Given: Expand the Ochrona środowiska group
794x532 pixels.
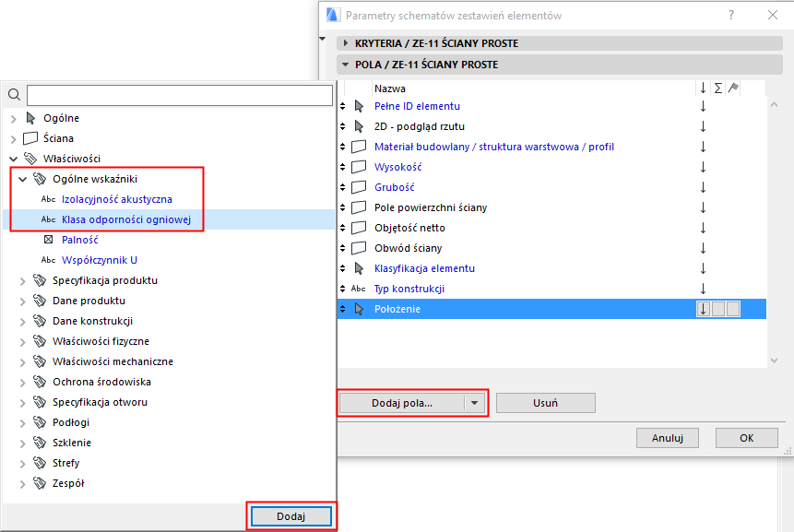Looking at the screenshot, I should click(23, 382).
